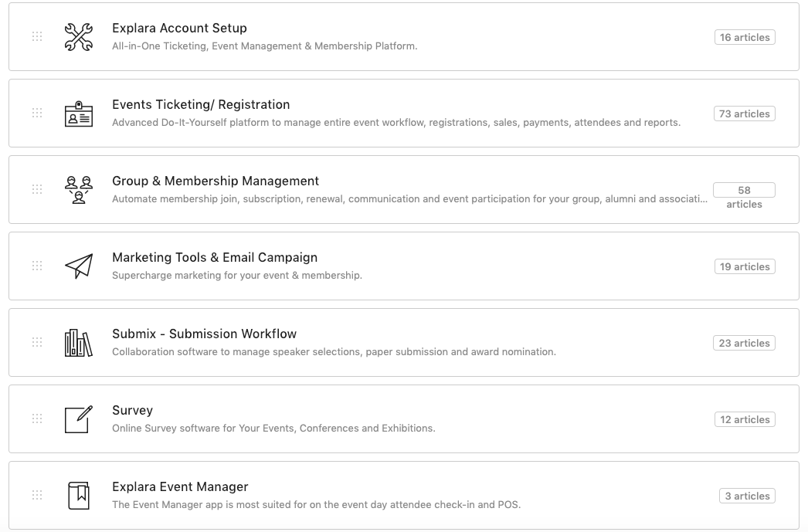Click the ID badge icon for Events Ticketing
This screenshot has height=532, width=808.
pyautogui.click(x=79, y=114)
